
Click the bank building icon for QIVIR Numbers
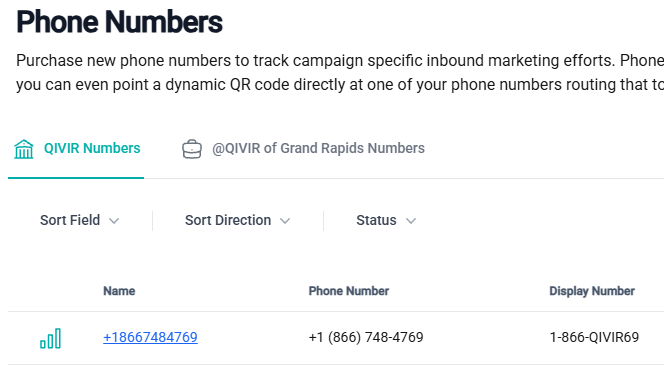[x=23, y=149]
